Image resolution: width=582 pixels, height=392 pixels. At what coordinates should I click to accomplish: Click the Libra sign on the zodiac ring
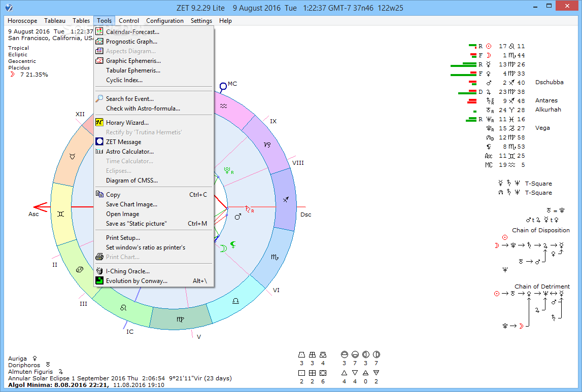[236, 300]
